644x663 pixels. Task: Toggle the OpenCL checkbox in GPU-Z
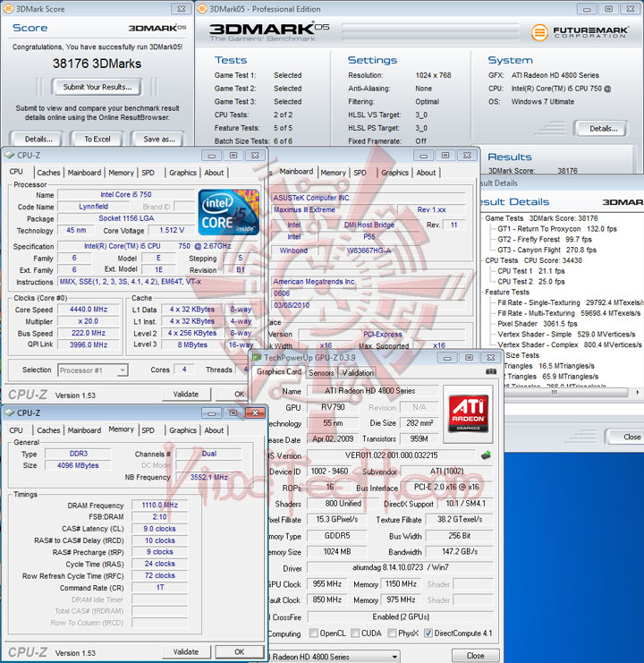[314, 633]
